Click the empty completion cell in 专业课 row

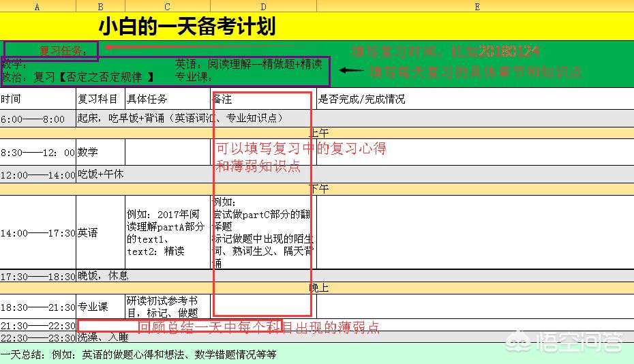(476, 307)
